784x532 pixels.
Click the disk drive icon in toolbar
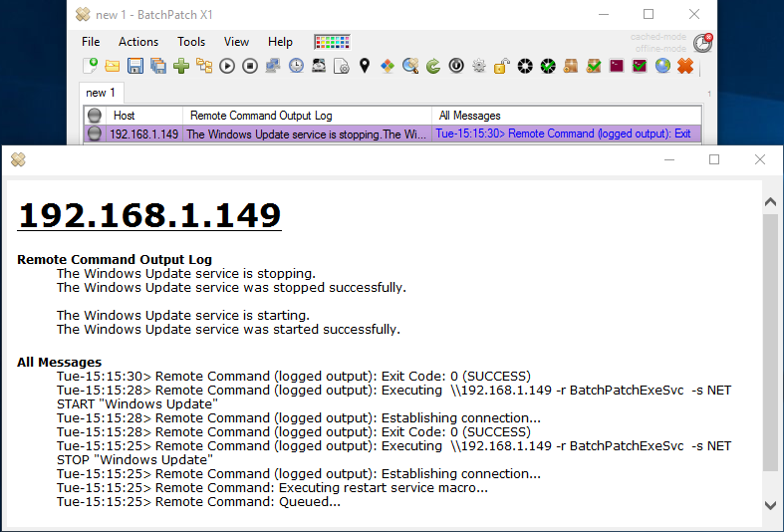click(x=319, y=66)
